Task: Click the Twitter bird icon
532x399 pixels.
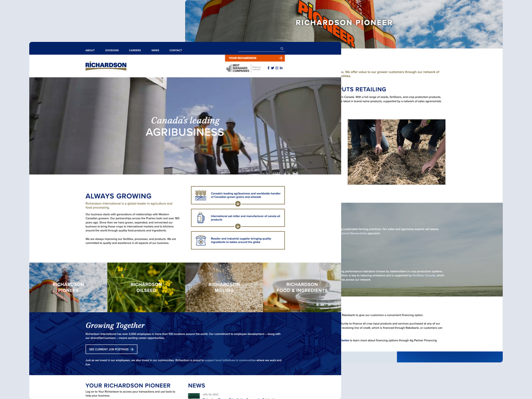Action: (x=272, y=68)
